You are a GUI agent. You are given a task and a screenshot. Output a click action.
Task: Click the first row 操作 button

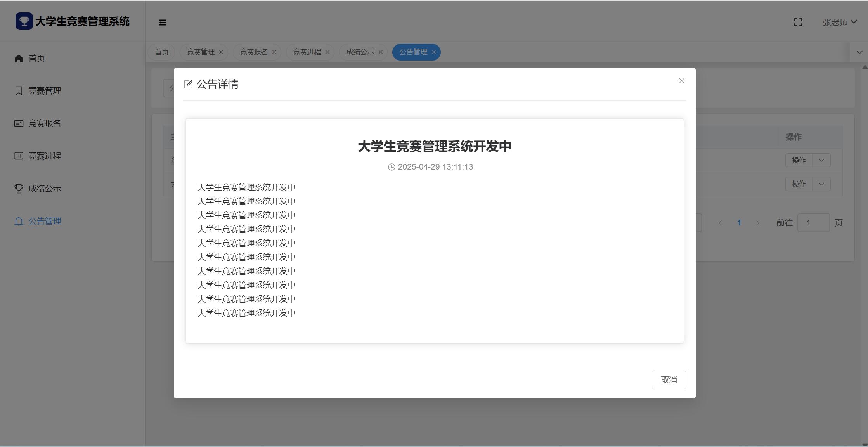(x=799, y=160)
